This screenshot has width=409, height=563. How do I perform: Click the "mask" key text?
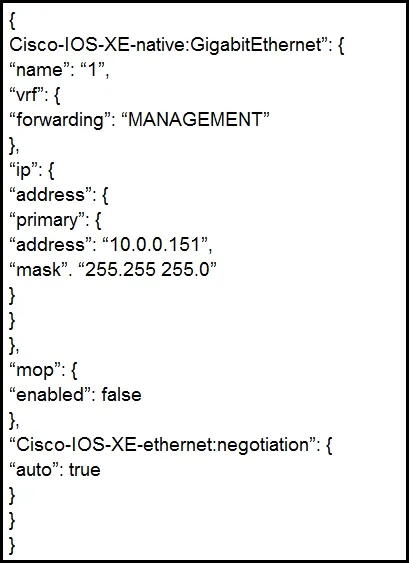click(39, 270)
